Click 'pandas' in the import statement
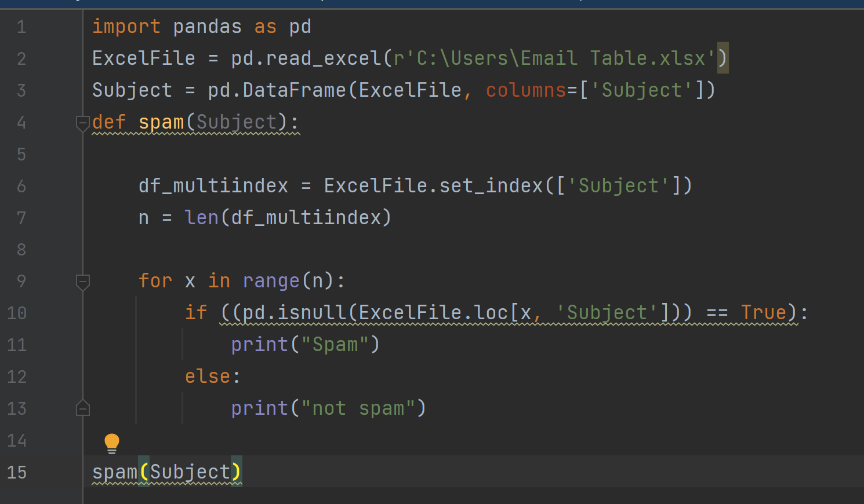Image resolution: width=864 pixels, height=504 pixels. coord(208,27)
